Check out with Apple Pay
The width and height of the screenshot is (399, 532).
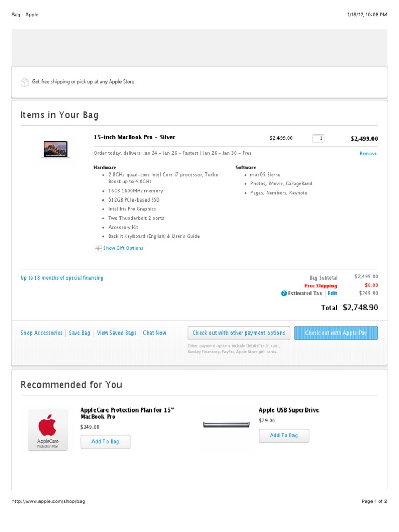(336, 333)
